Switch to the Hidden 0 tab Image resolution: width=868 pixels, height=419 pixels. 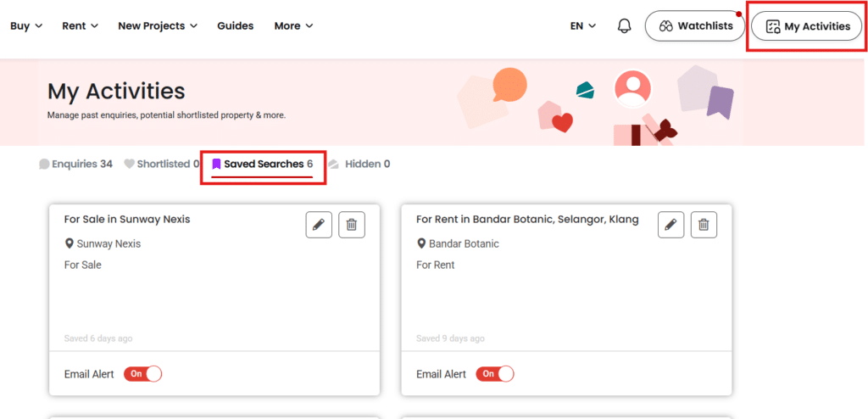coord(359,164)
